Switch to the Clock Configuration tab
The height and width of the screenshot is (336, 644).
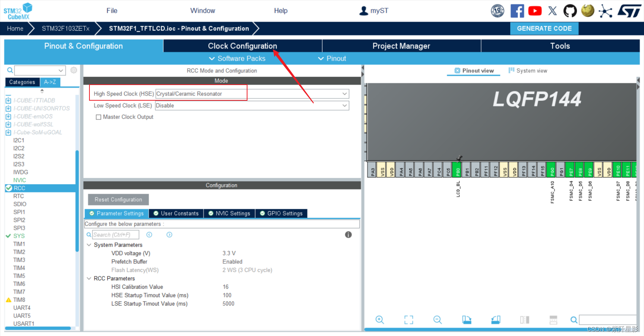243,46
